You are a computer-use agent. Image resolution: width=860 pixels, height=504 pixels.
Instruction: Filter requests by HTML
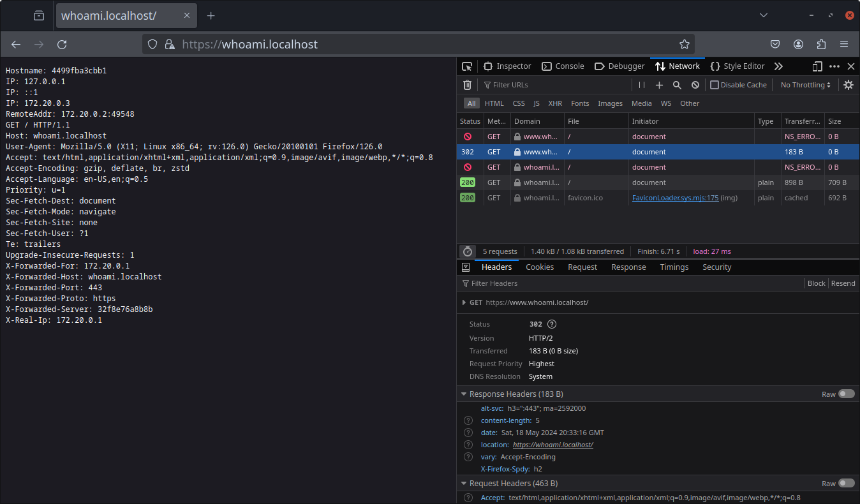pyautogui.click(x=494, y=103)
